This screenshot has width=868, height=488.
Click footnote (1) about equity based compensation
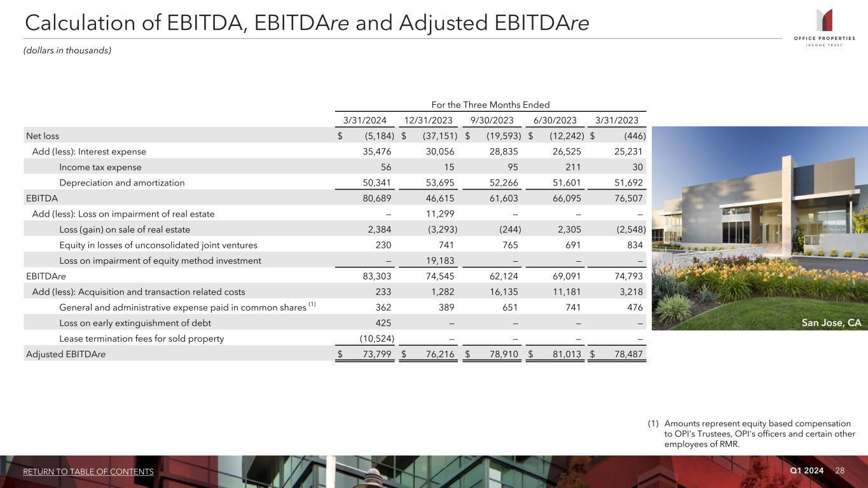tap(751, 434)
